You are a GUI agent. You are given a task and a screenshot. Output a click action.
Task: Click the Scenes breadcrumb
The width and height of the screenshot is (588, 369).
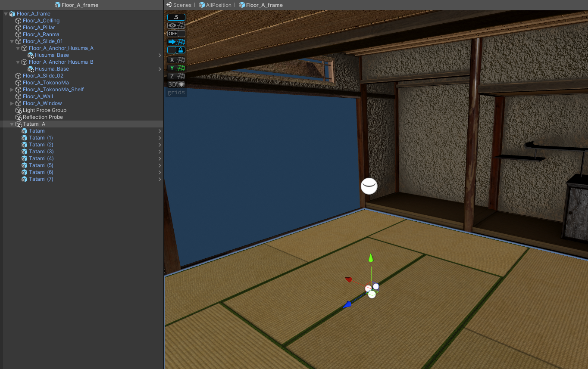point(179,5)
